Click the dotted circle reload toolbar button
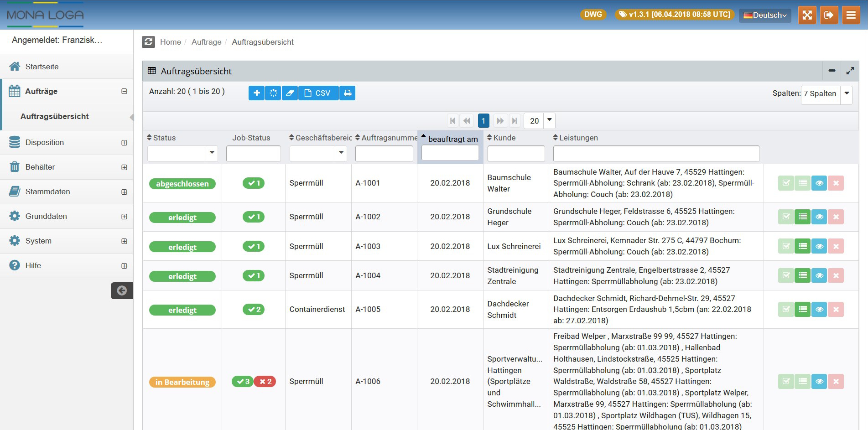Image resolution: width=868 pixels, height=430 pixels. coord(273,93)
